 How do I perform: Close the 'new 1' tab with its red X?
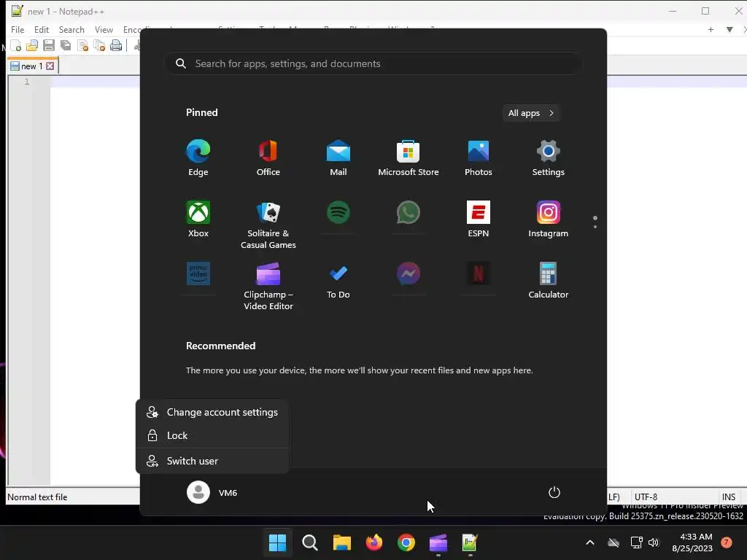point(50,66)
